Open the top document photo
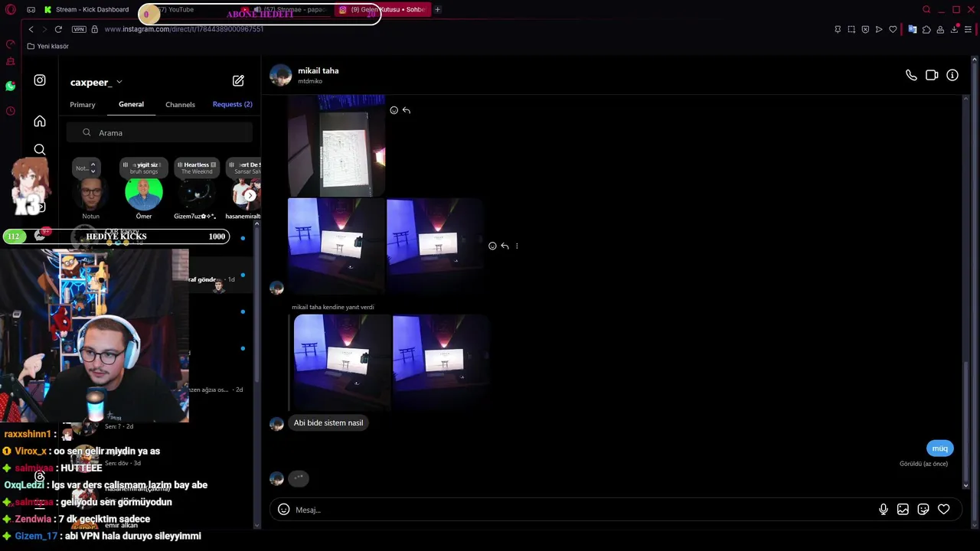 click(x=337, y=145)
